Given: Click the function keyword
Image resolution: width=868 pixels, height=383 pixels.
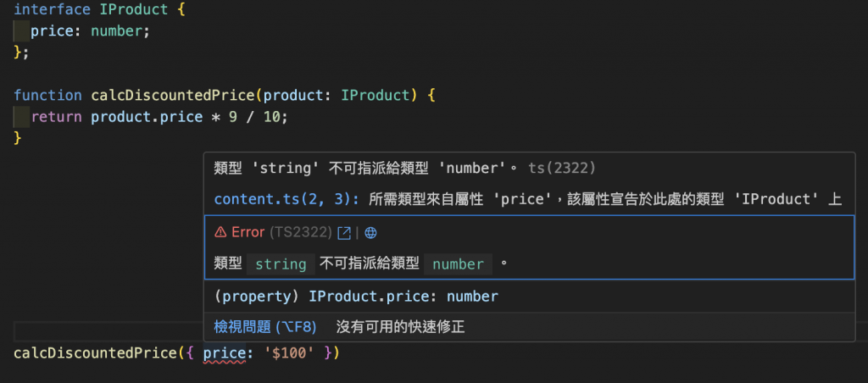Looking at the screenshot, I should (47, 95).
